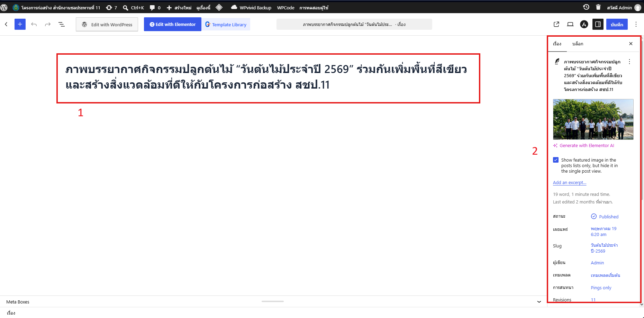The height and width of the screenshot is (318, 644).
Task: Open the editor options three-dot menu
Action: (636, 24)
